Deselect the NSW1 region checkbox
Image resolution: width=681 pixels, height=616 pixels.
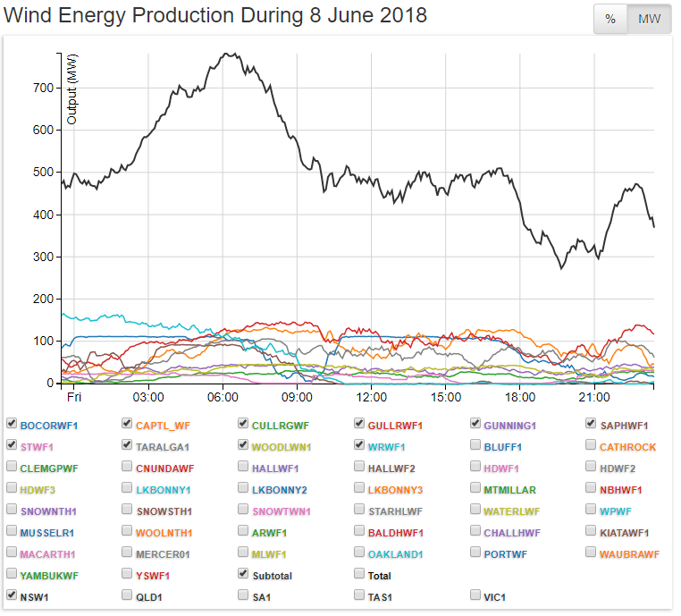pos(12,595)
